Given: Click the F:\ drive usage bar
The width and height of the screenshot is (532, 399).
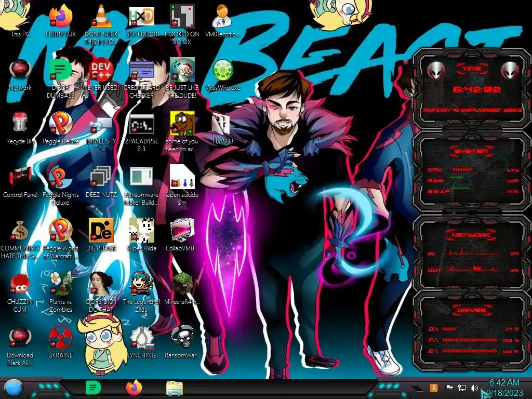Looking at the screenshot, I should click(x=470, y=340).
